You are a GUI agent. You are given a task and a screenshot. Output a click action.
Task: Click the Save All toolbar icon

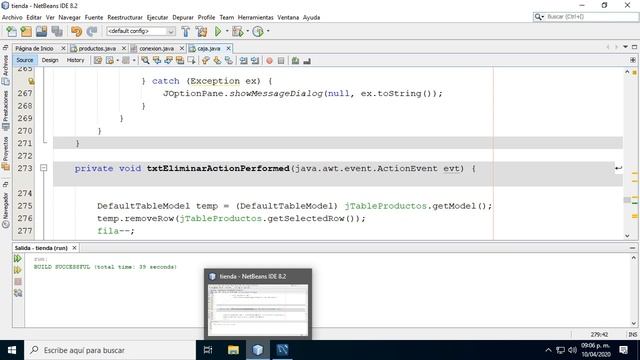(x=57, y=31)
